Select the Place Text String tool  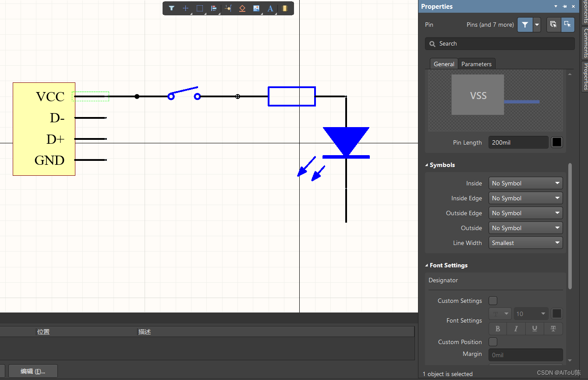[x=270, y=8]
